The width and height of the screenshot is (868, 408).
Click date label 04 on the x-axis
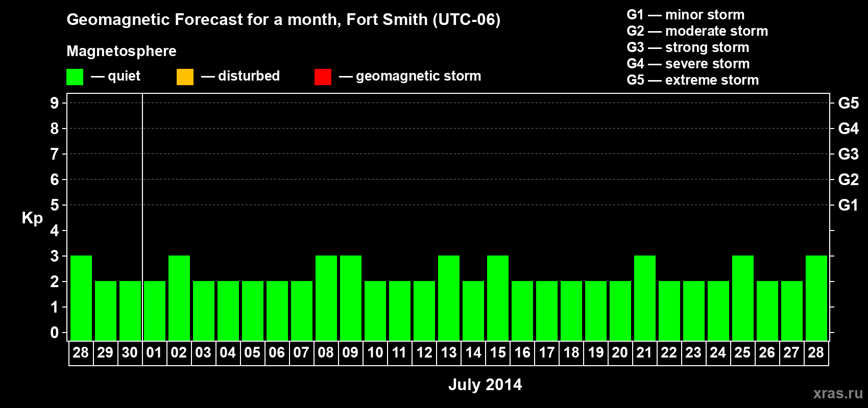click(x=228, y=353)
